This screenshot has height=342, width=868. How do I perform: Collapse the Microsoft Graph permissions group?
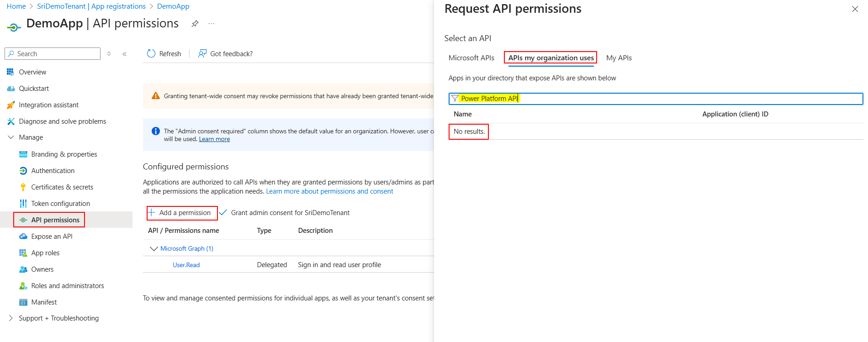[x=154, y=249]
